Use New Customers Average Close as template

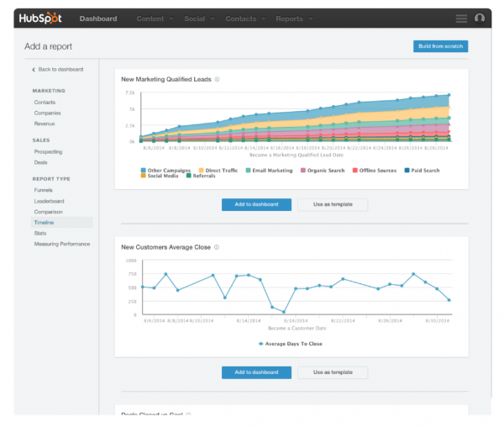click(x=333, y=372)
